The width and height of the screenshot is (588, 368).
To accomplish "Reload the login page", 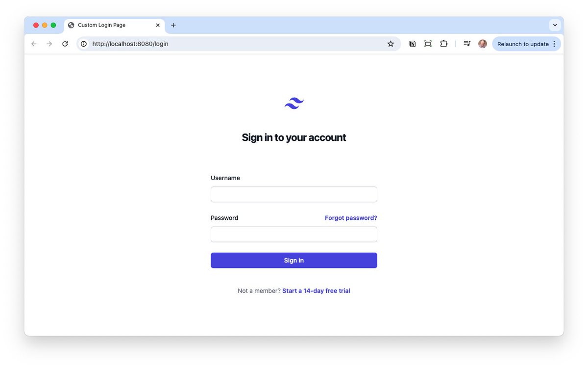I will click(x=65, y=44).
